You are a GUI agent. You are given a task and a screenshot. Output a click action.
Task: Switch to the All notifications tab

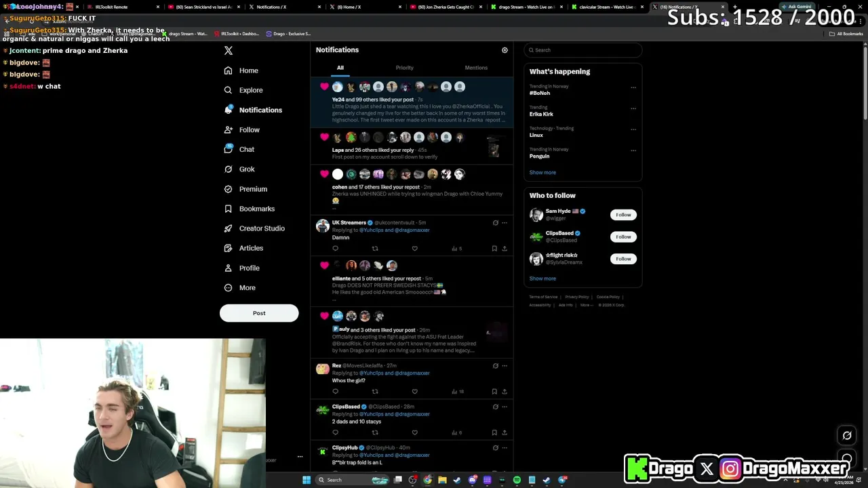[340, 68]
